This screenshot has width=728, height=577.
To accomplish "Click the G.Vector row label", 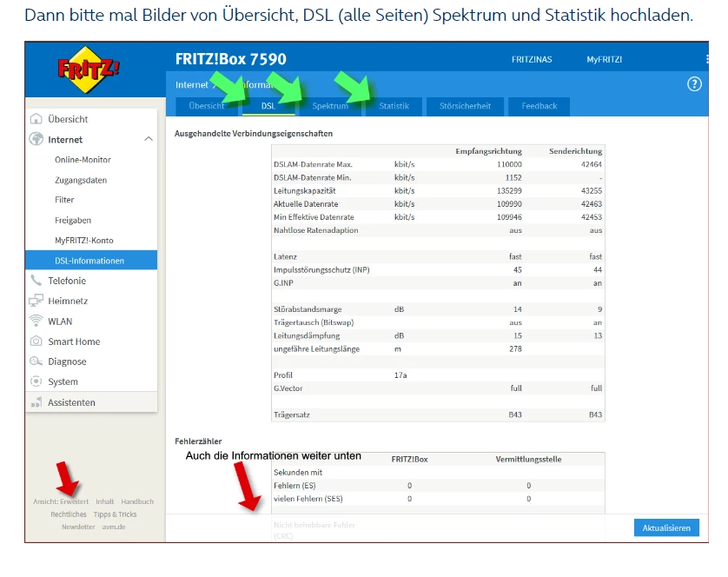I will click(288, 388).
